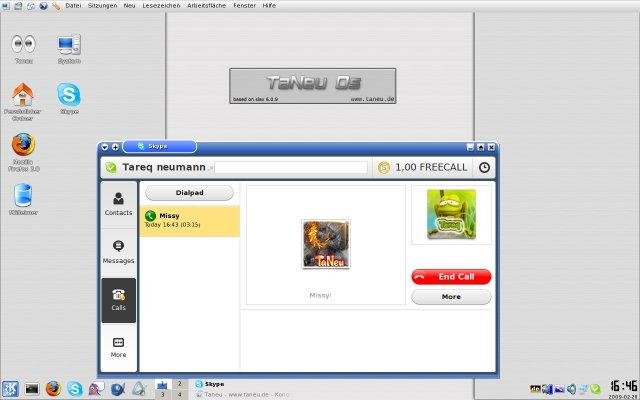The image size is (640, 400).
Task: Switch to Contacts in Skype sidebar
Action: tap(118, 204)
